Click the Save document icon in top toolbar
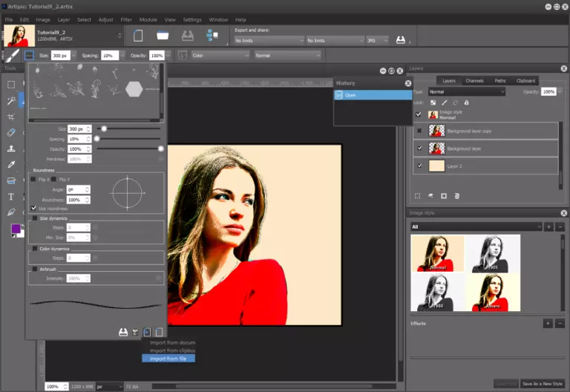 point(188,36)
